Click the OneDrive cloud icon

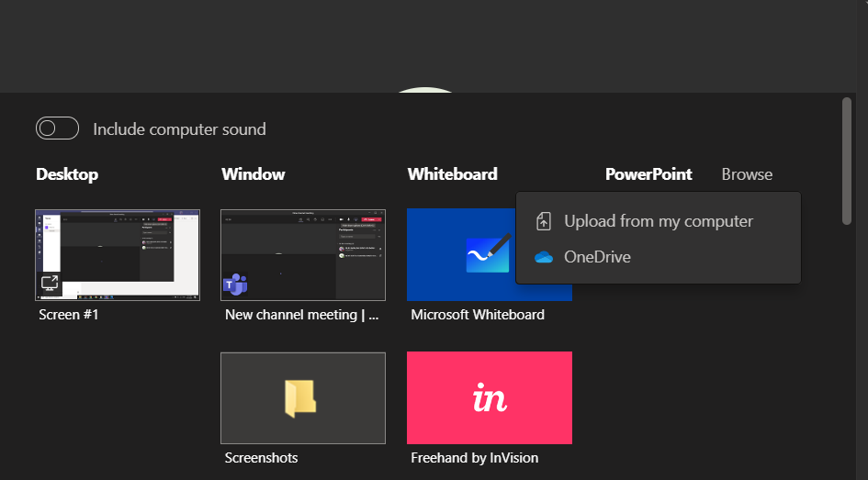point(544,257)
